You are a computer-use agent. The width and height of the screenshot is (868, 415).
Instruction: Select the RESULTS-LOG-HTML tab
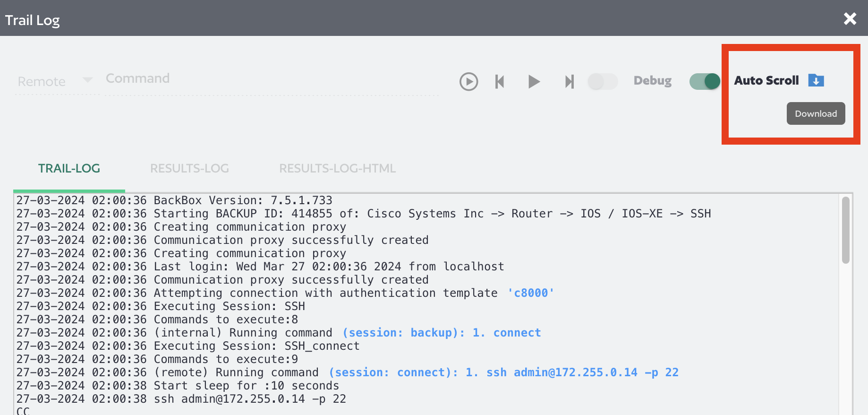[x=337, y=169]
